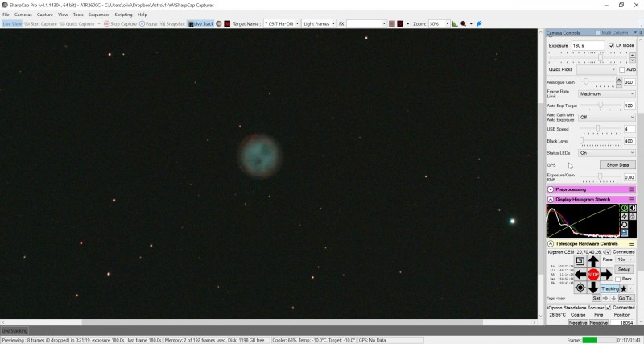
Task: Move the telescope mount up with the arrow
Action: (593, 261)
